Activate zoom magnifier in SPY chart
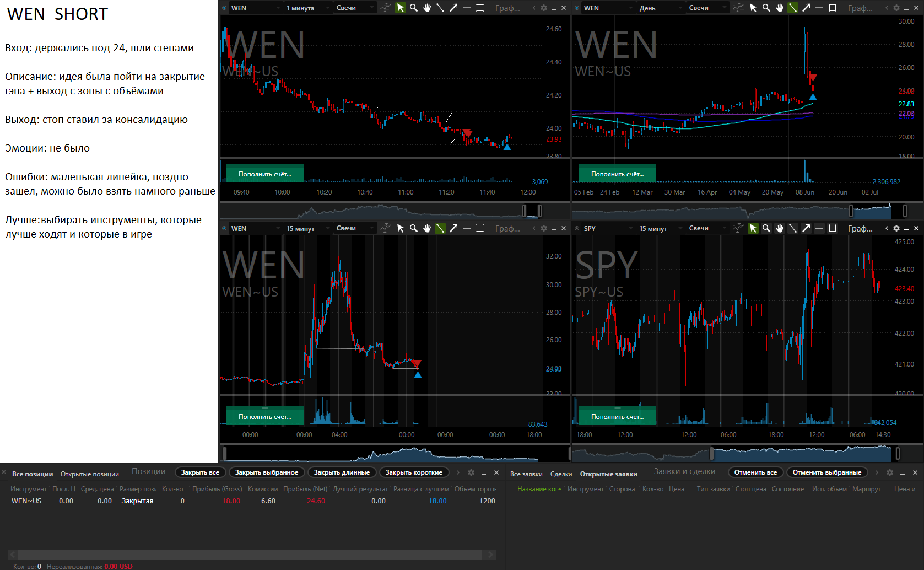The height and width of the screenshot is (570, 924). [766, 228]
